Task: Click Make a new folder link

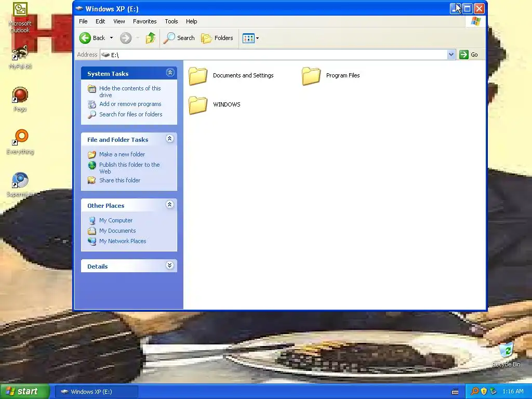Action: point(122,154)
